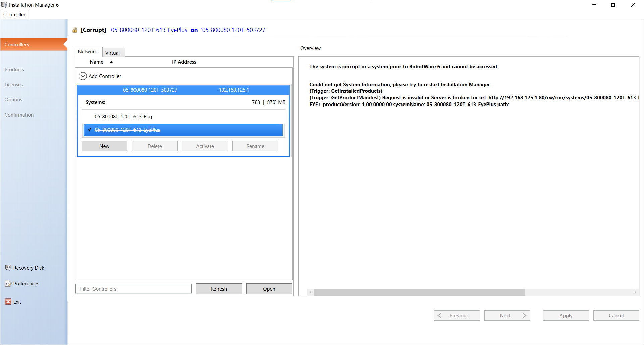Go to the Options step
The height and width of the screenshot is (345, 644).
13,100
